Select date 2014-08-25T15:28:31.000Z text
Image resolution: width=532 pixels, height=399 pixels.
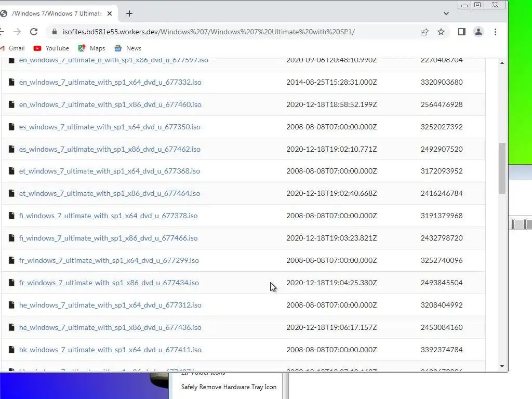tap(331, 82)
